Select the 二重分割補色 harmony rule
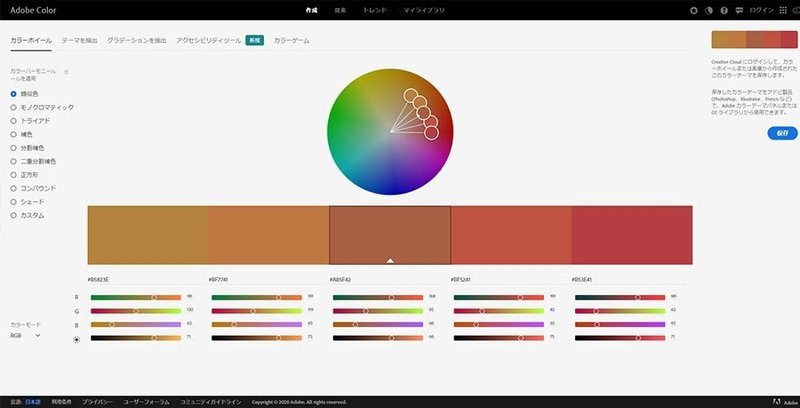This screenshot has height=408, width=800. (x=33, y=161)
